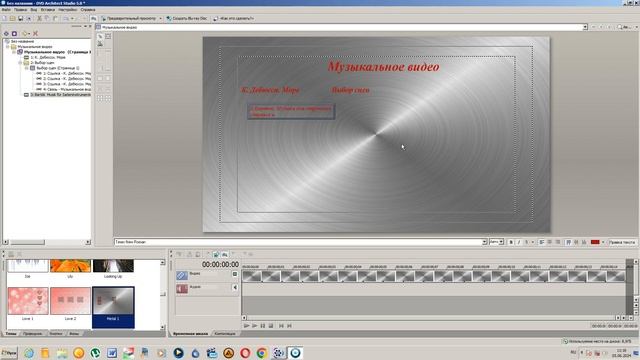Select the sizing tool in workspace toolbar
Screen dimensions: 640x360
[x=108, y=36]
